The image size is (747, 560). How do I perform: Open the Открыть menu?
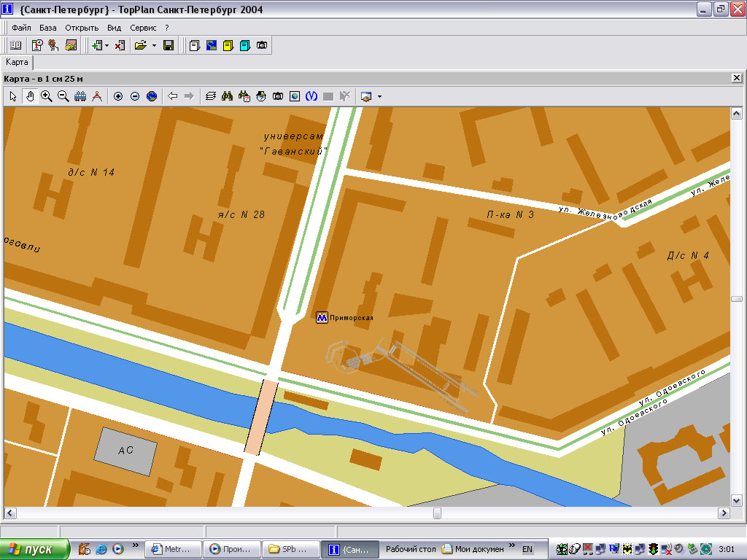82,28
